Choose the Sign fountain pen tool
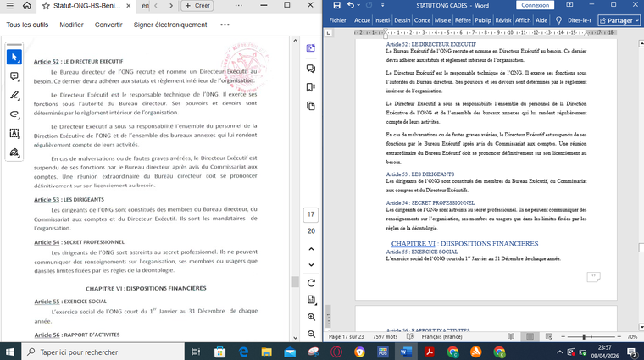 [14, 152]
